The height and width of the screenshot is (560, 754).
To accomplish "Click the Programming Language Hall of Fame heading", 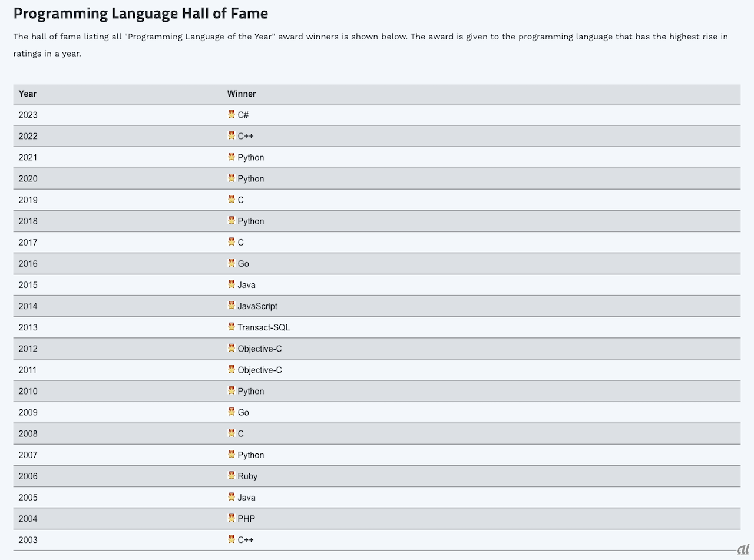I will (x=141, y=13).
